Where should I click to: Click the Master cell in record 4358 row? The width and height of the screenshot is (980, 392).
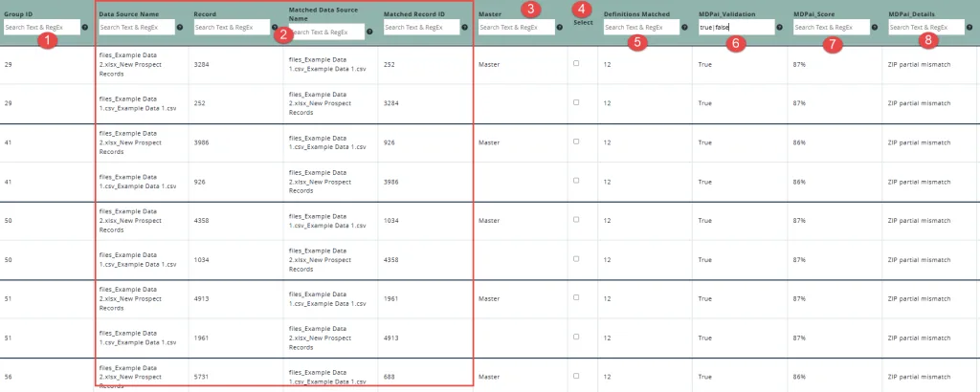pyautogui.click(x=489, y=220)
